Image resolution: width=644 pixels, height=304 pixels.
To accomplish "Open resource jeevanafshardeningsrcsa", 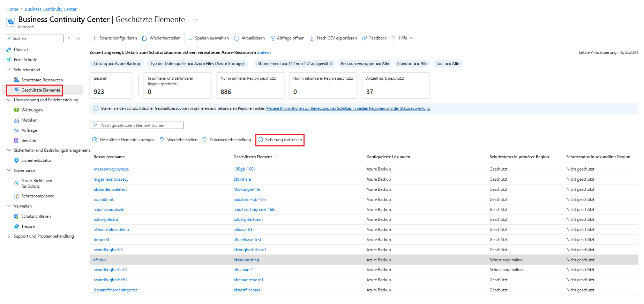I will point(115,290).
